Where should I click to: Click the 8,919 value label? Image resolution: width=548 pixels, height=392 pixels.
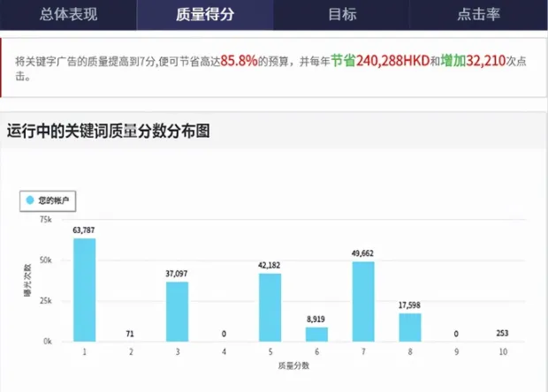(x=316, y=319)
